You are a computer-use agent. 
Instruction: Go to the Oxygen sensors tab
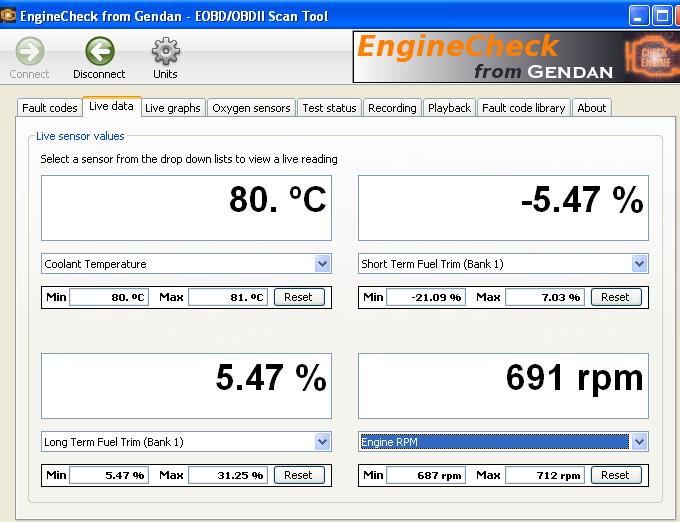[251, 108]
